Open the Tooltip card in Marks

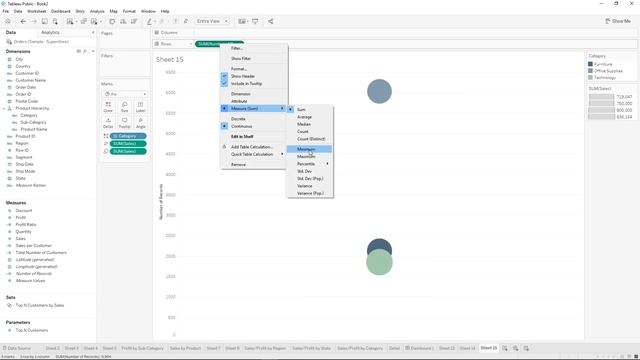124,123
